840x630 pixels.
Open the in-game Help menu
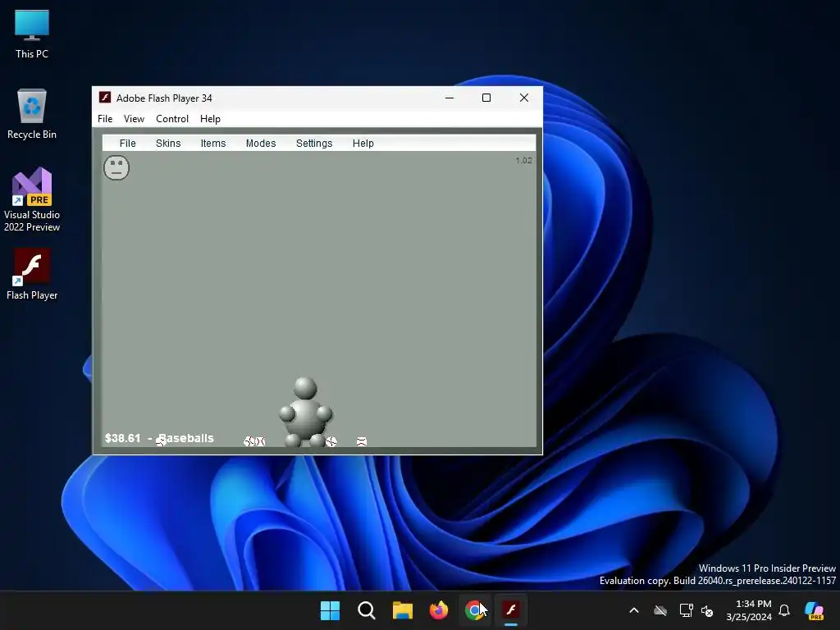tap(363, 143)
